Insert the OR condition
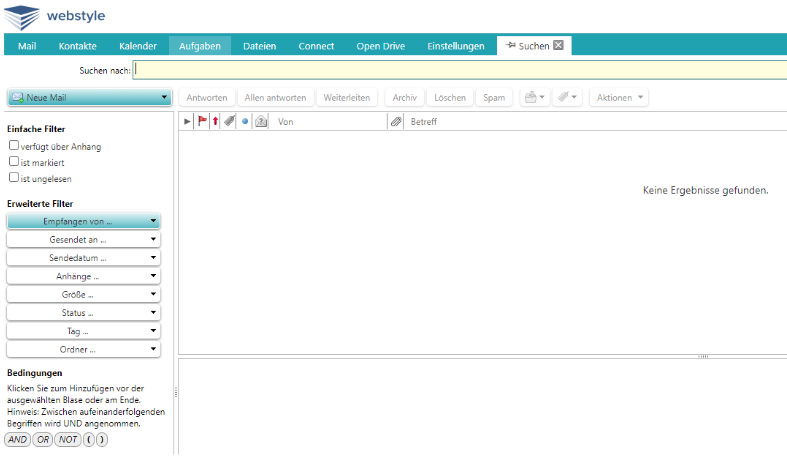787x457 pixels. [43, 439]
